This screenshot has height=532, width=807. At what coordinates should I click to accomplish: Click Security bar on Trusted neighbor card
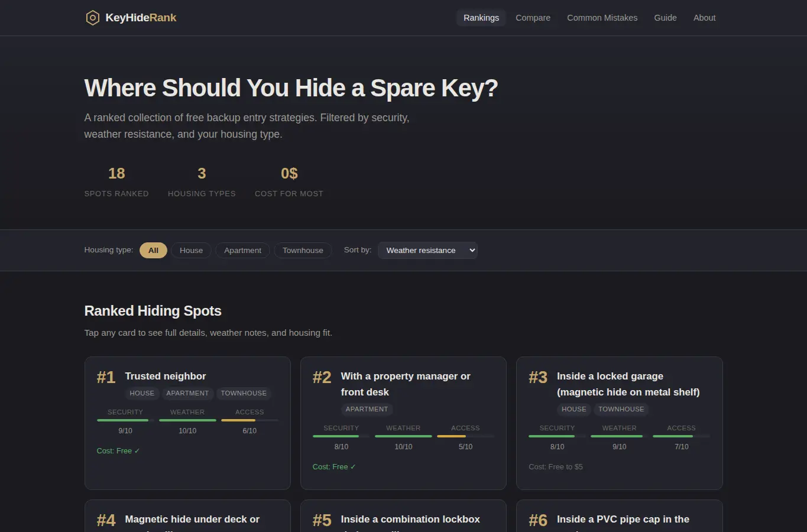125,420
